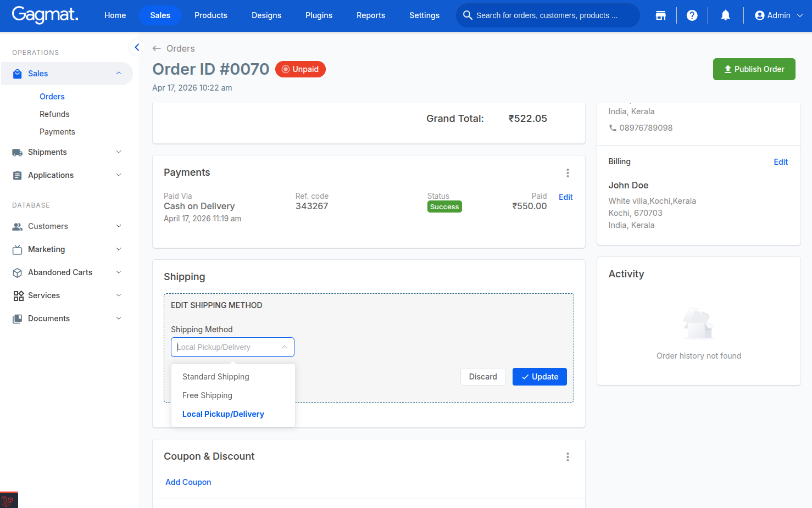Click the Add Coupon link
Screen dimensions: 812x508
(188, 482)
